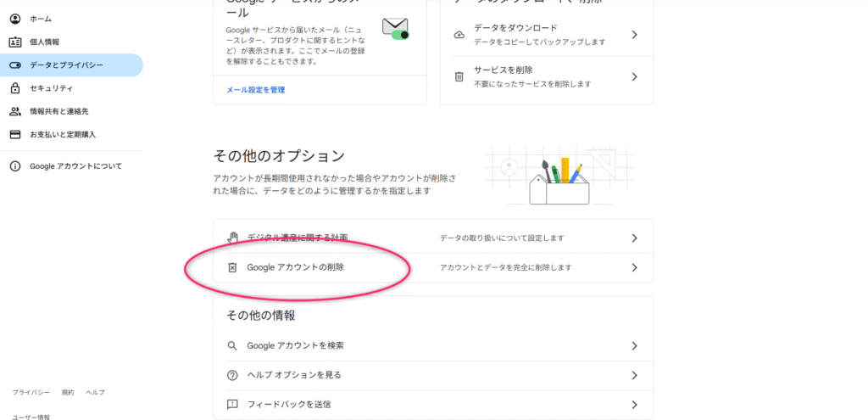Open Google アカウントについて page

pos(71,166)
